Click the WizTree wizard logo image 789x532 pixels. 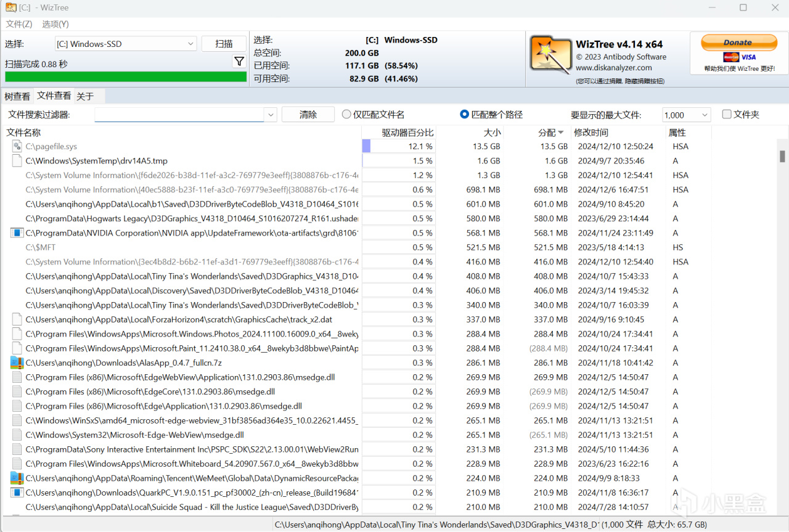click(x=550, y=54)
